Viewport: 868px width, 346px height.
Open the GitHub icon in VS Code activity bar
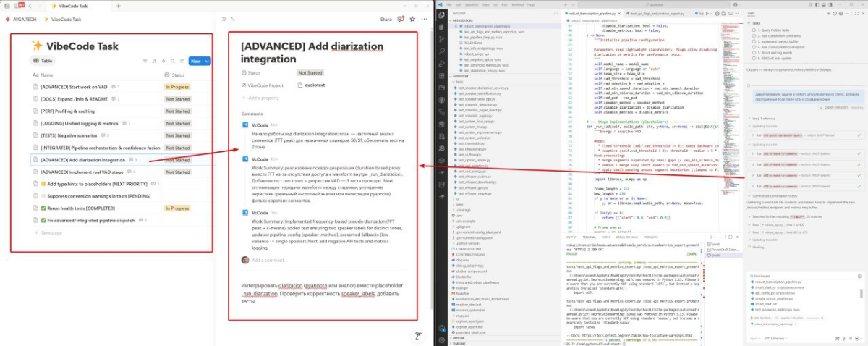pos(441,100)
